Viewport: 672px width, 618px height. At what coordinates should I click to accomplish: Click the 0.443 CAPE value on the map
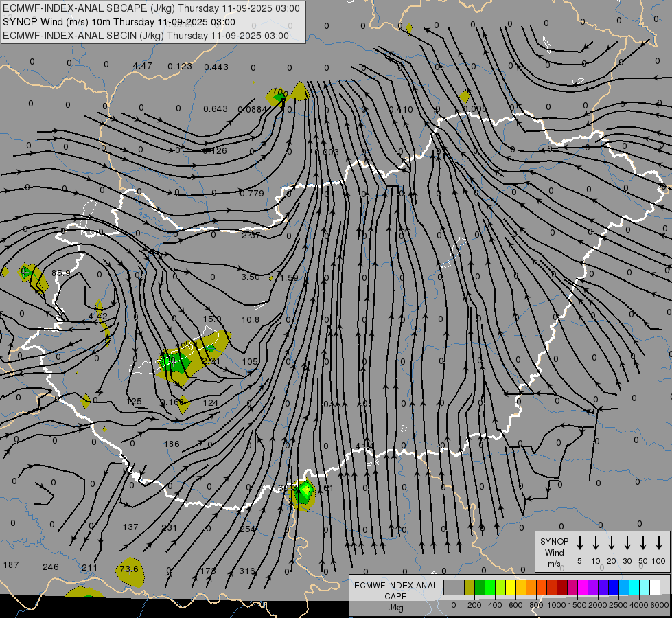[216, 67]
